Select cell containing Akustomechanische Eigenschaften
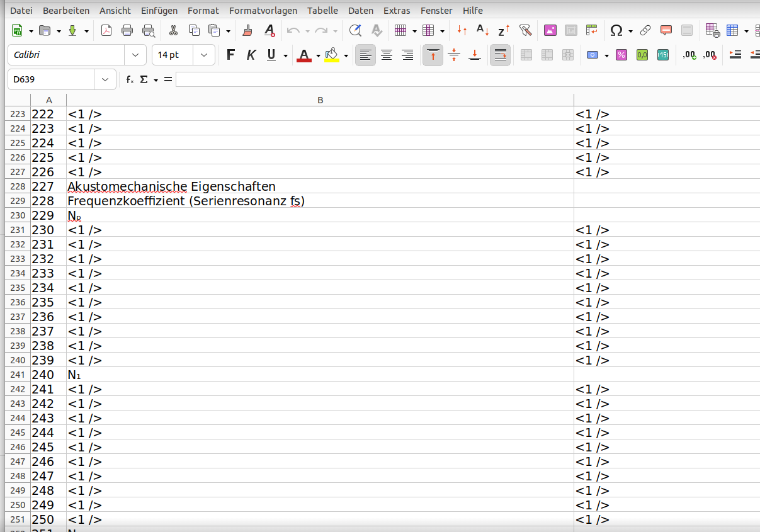760x532 pixels. click(171, 186)
